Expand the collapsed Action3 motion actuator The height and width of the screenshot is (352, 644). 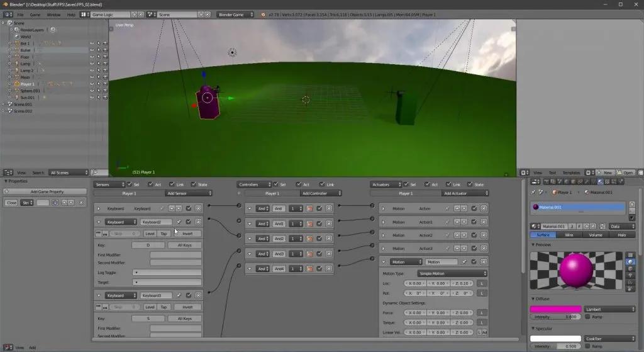384,249
